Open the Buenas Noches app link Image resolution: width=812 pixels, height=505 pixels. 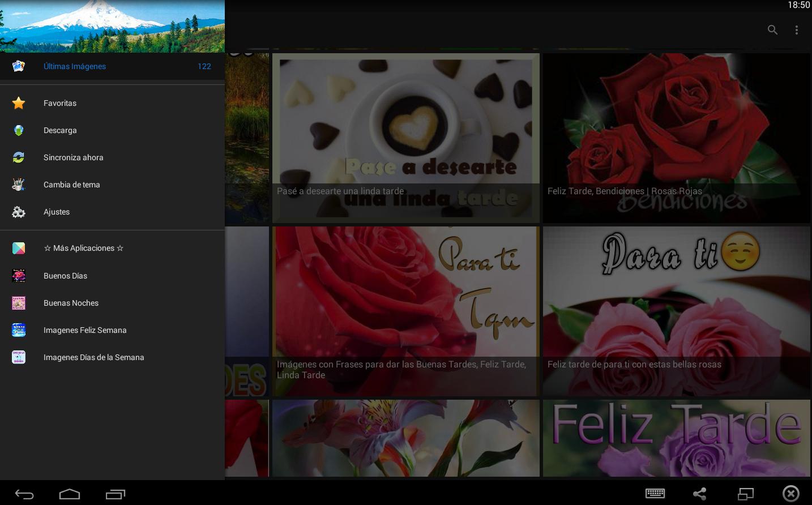[112, 303]
